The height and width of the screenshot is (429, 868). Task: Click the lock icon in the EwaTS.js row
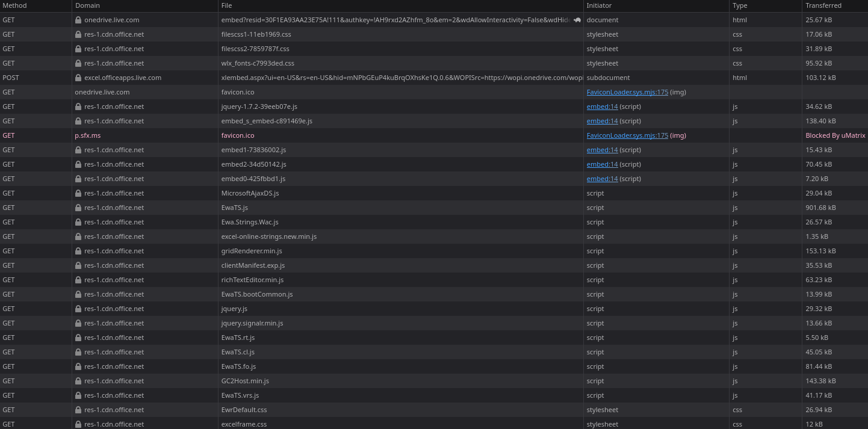click(x=78, y=208)
